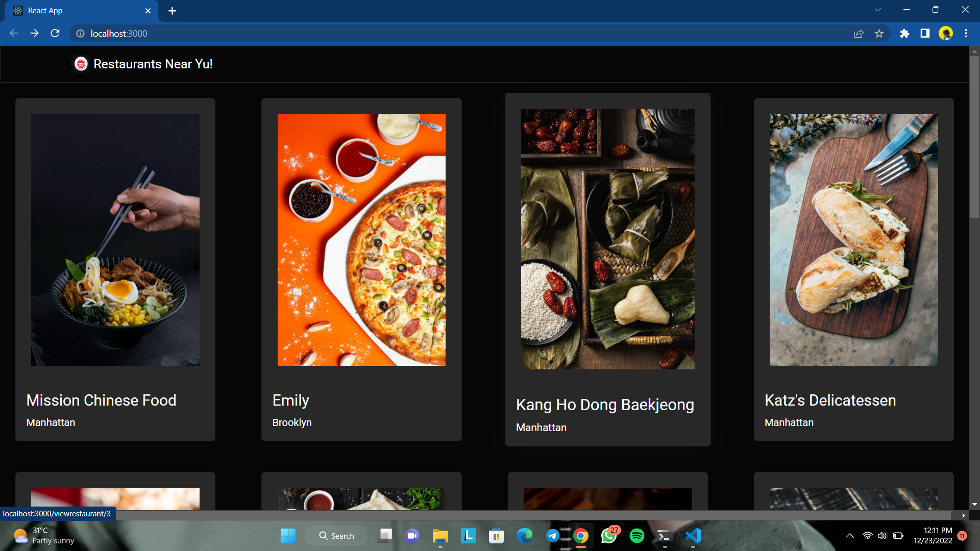The width and height of the screenshot is (980, 551).
Task: Go back using the back arrow
Action: pyautogui.click(x=13, y=33)
